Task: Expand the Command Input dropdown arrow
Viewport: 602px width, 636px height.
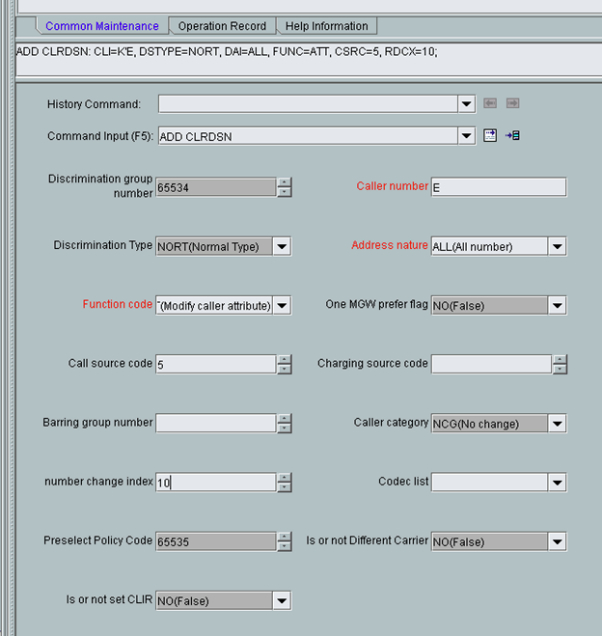Action: pos(467,136)
